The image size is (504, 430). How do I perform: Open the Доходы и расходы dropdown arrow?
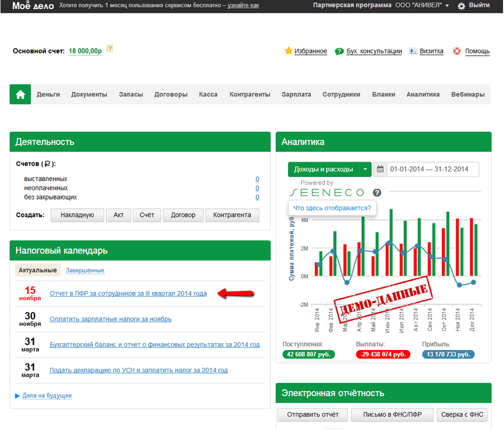365,169
